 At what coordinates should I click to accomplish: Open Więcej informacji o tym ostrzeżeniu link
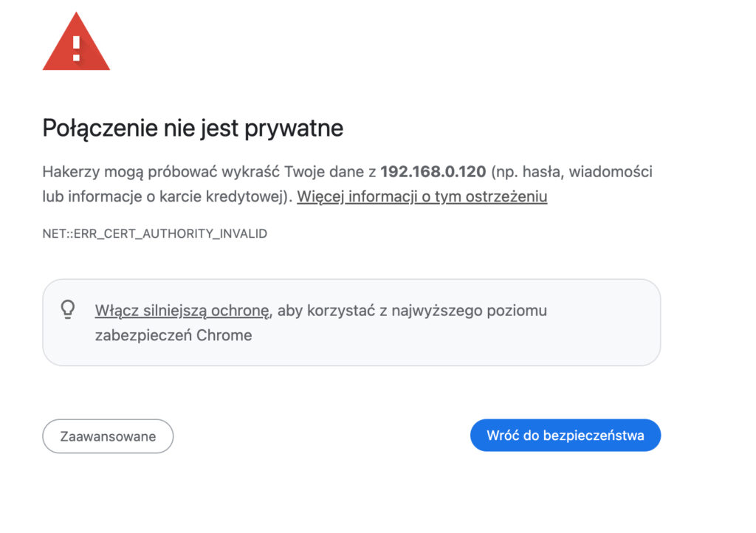[422, 196]
